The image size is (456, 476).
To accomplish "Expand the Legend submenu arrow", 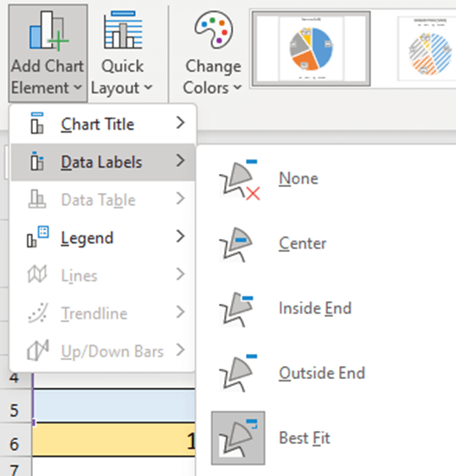I will tap(180, 236).
